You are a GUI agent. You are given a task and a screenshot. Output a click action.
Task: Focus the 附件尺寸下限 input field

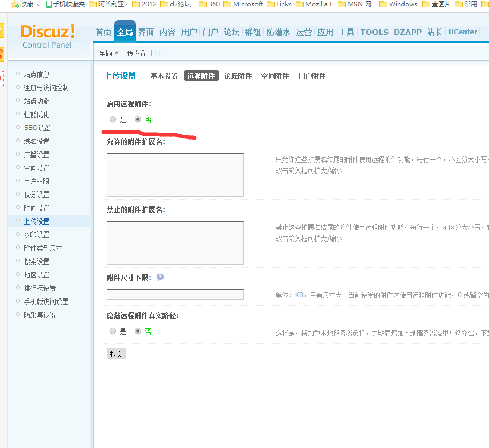(175, 295)
